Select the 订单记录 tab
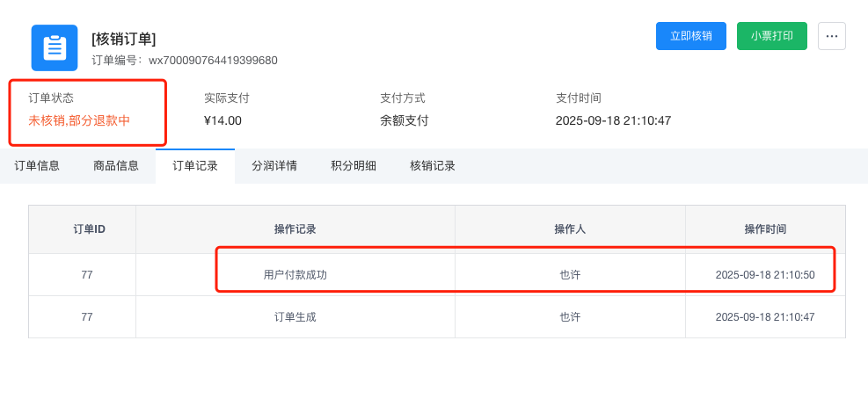This screenshot has height=406, width=868. tap(195, 165)
